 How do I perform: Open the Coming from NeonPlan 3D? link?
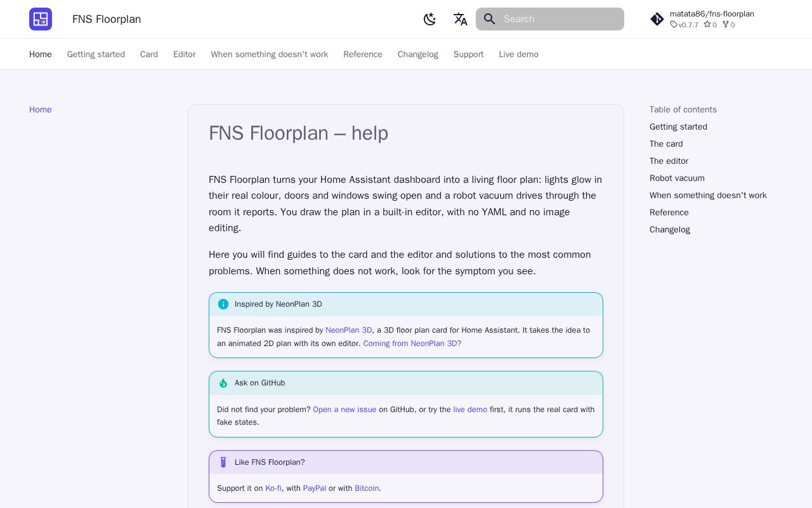[412, 344]
